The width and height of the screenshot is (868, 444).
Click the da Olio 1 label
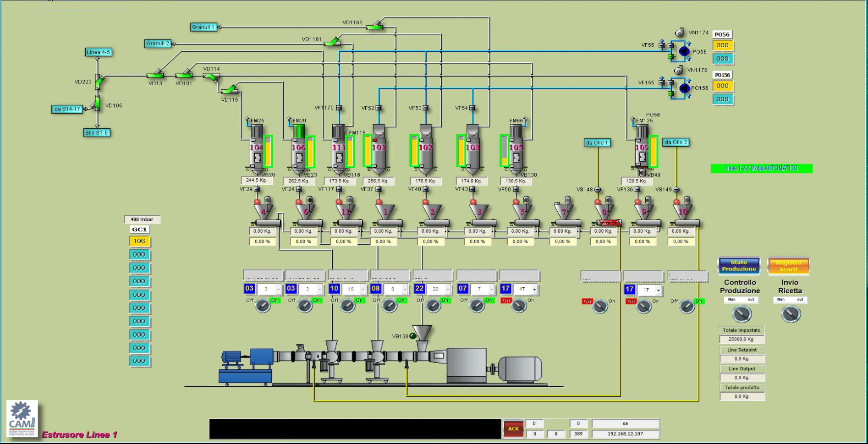point(597,143)
